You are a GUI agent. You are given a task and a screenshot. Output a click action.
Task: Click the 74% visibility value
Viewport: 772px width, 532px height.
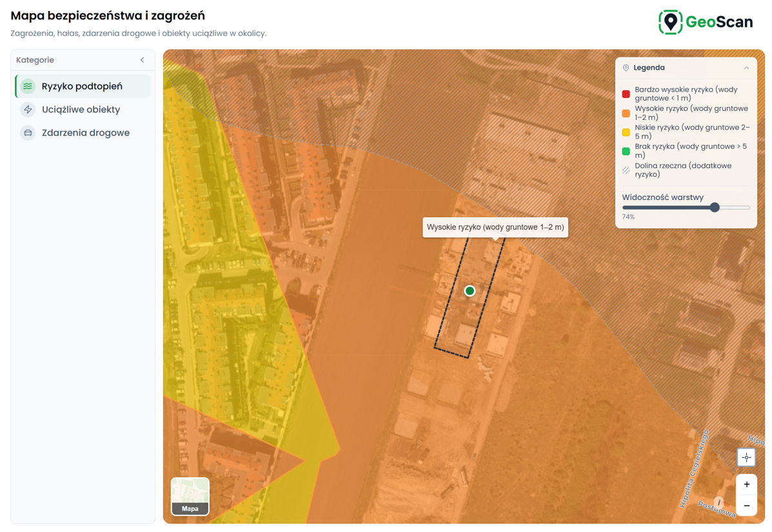tap(628, 217)
